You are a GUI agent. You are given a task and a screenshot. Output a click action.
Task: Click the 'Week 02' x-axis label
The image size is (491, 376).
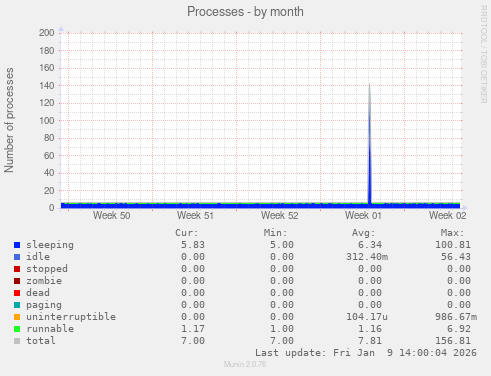[448, 215]
